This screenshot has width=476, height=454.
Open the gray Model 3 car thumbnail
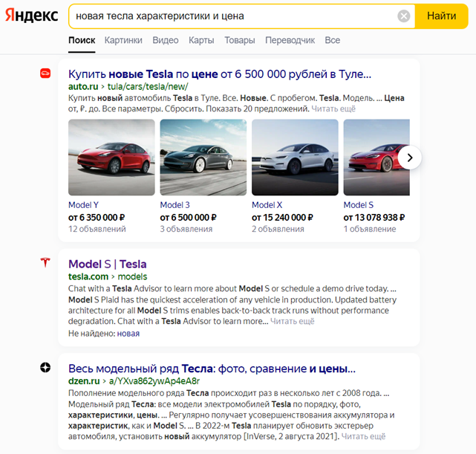click(203, 158)
